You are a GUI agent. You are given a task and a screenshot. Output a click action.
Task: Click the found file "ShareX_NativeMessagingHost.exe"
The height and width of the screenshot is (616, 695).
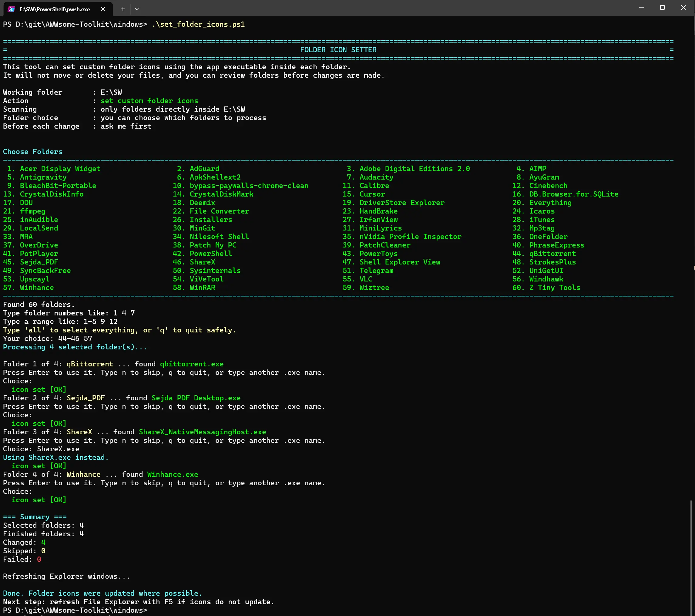[202, 432]
